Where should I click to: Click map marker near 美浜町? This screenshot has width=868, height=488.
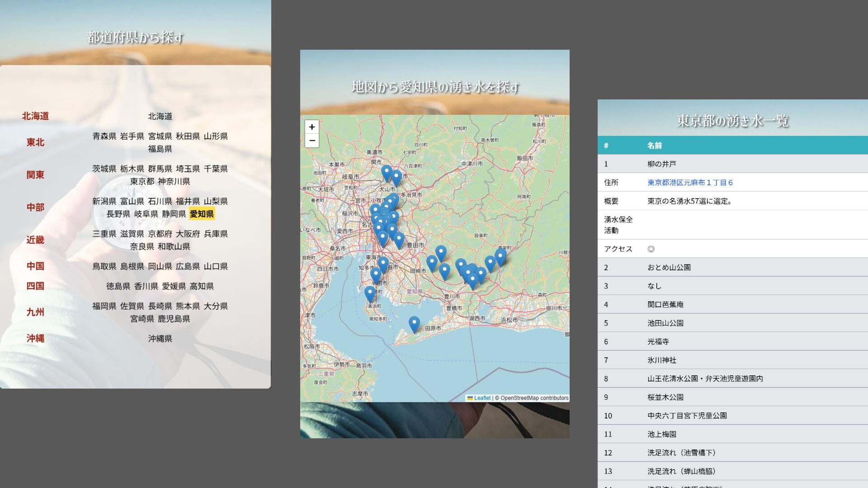coord(370,293)
